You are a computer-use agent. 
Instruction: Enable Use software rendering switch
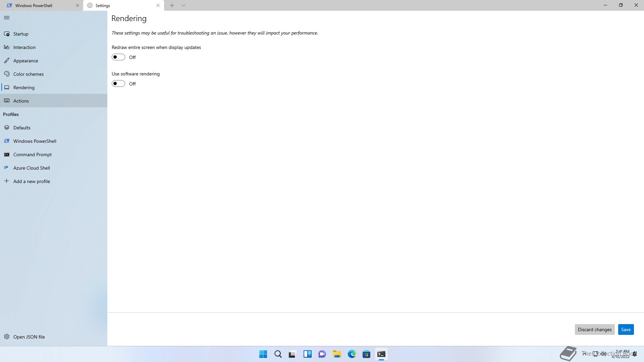(118, 84)
